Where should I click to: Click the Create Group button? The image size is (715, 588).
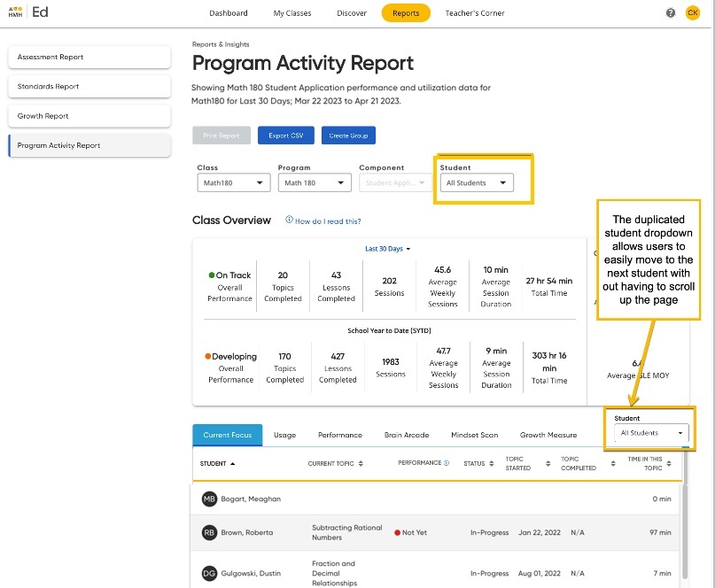tap(348, 135)
